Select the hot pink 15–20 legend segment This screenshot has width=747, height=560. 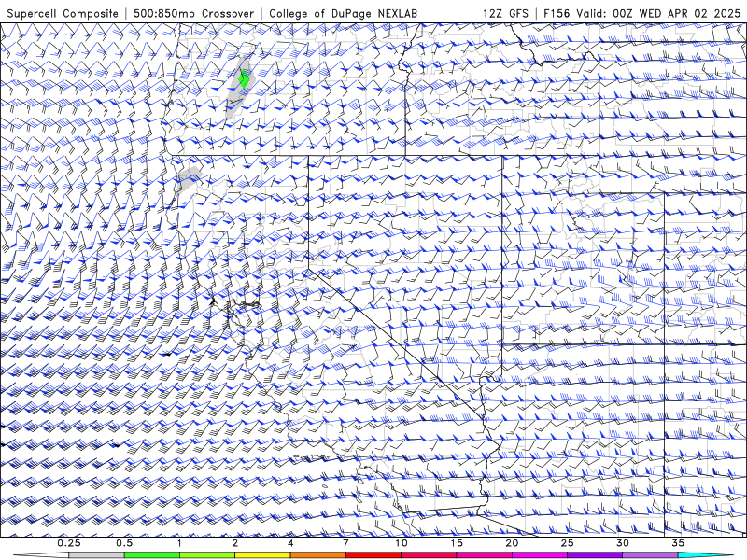[x=484, y=555]
